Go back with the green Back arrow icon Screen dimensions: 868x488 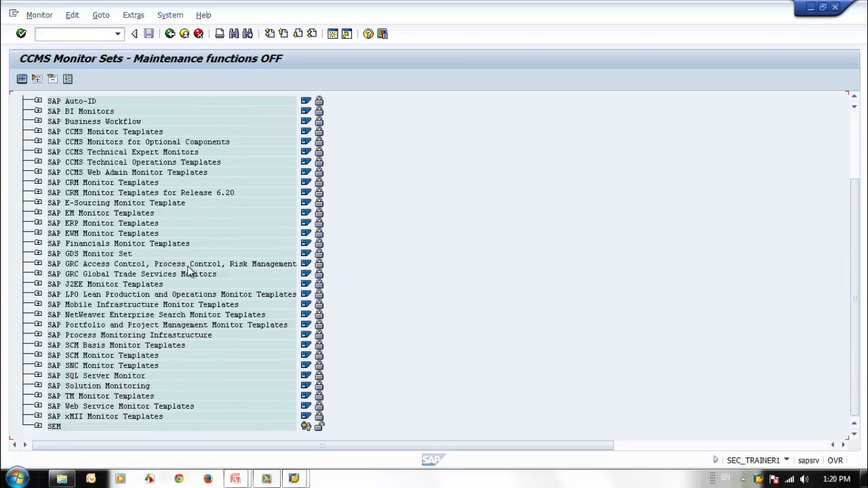170,34
